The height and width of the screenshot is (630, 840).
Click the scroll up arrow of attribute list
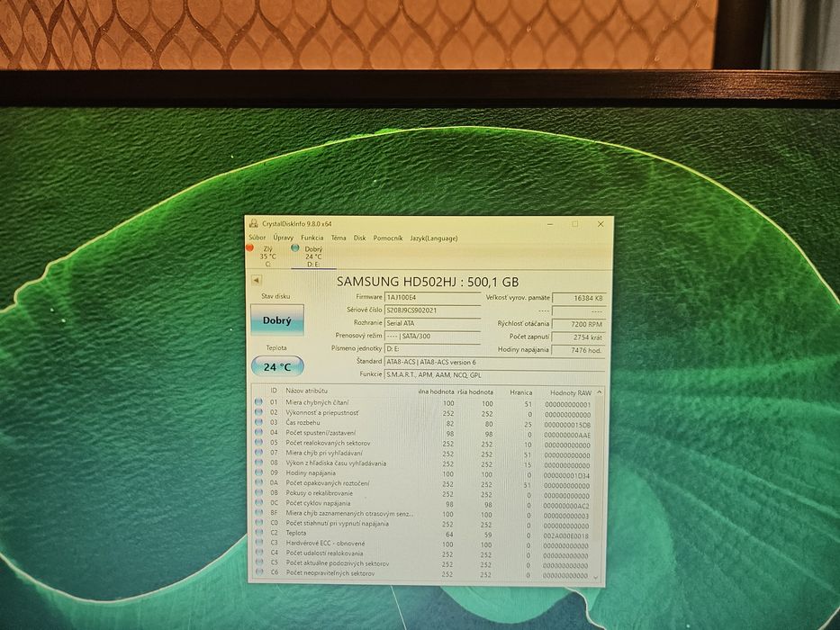pos(599,392)
